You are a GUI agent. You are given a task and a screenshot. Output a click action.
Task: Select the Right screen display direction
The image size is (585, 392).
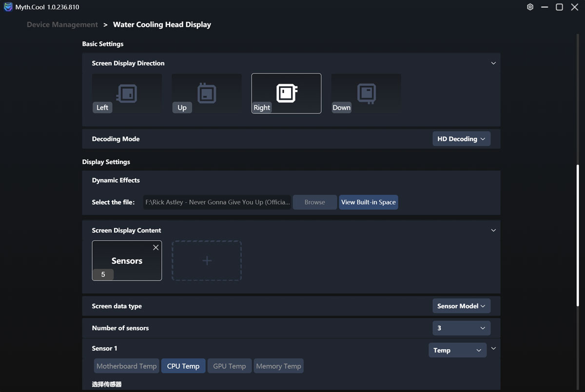click(x=286, y=93)
